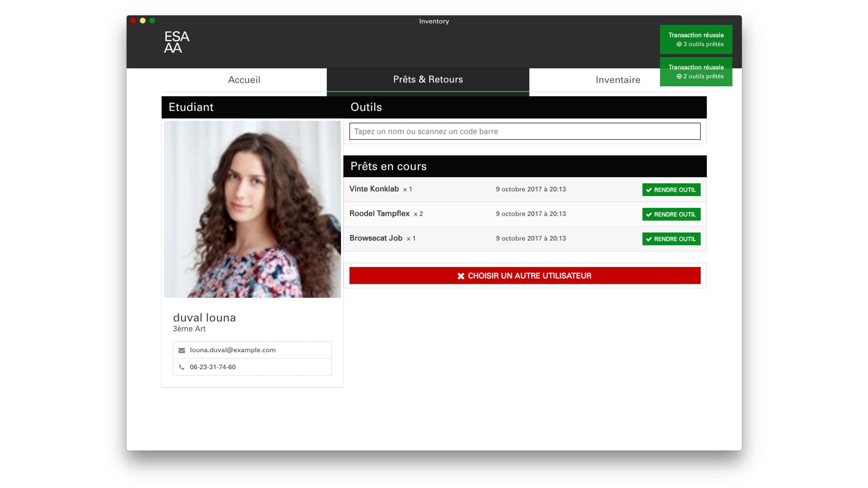Screen dimensions: 868x488
Task: Return the Vinte Konklab tool
Action: [671, 190]
